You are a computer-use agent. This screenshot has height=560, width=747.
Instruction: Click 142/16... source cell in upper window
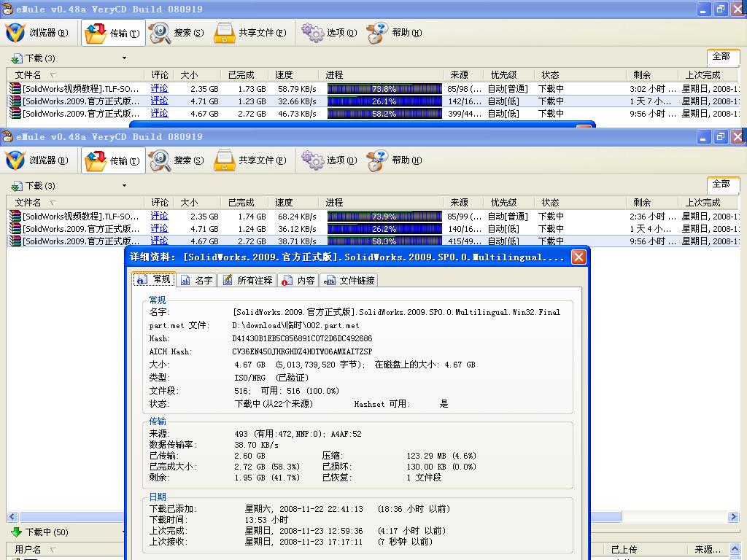point(465,101)
